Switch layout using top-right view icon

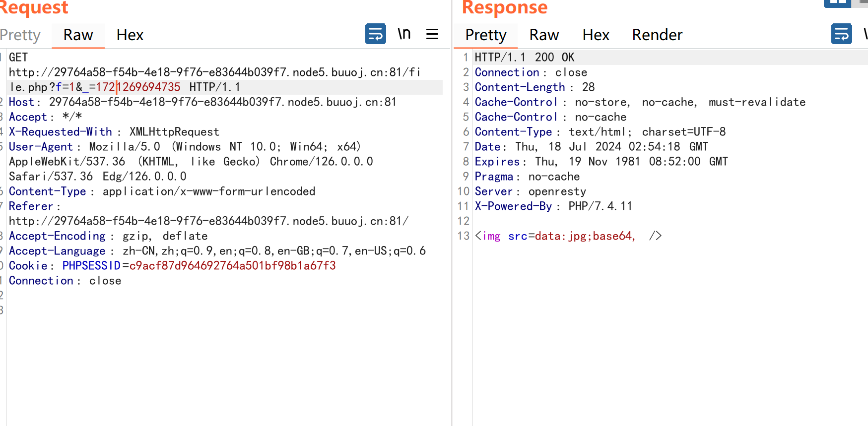coord(838,2)
